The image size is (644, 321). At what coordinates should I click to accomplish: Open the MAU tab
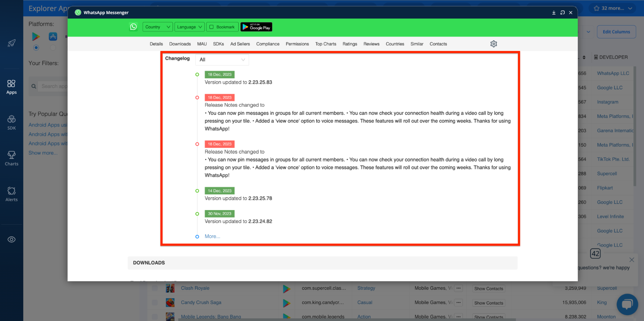pyautogui.click(x=202, y=44)
